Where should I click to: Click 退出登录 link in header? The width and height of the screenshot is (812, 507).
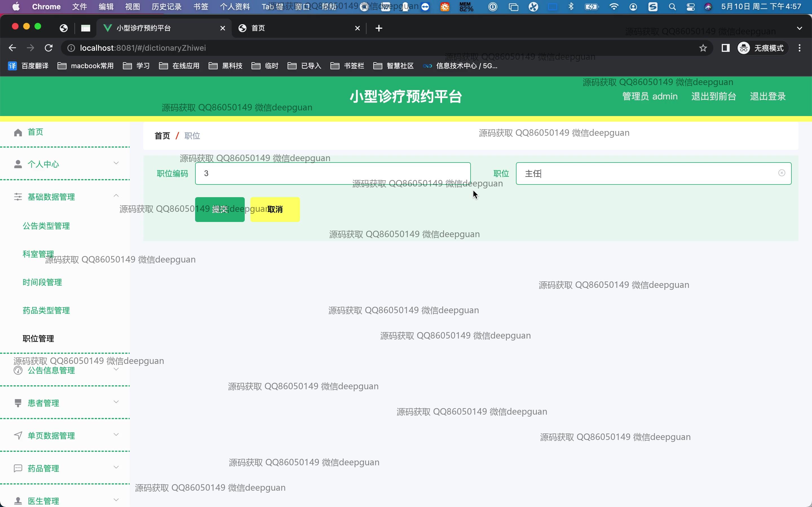[767, 97]
